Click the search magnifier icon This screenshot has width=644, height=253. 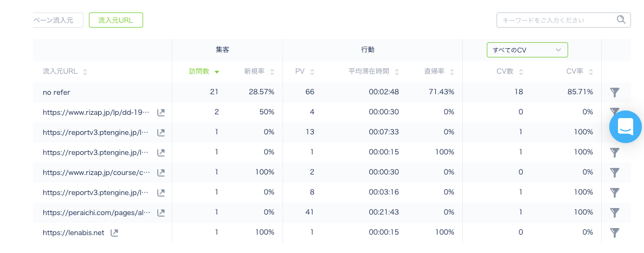click(621, 20)
